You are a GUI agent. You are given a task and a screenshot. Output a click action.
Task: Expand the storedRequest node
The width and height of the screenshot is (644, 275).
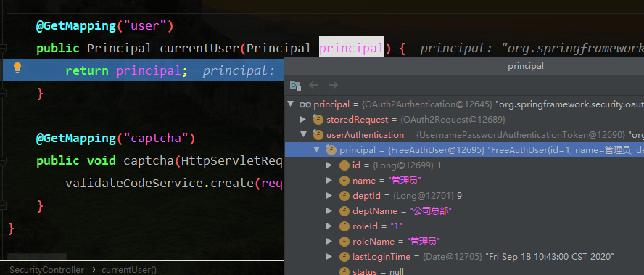pyautogui.click(x=303, y=120)
